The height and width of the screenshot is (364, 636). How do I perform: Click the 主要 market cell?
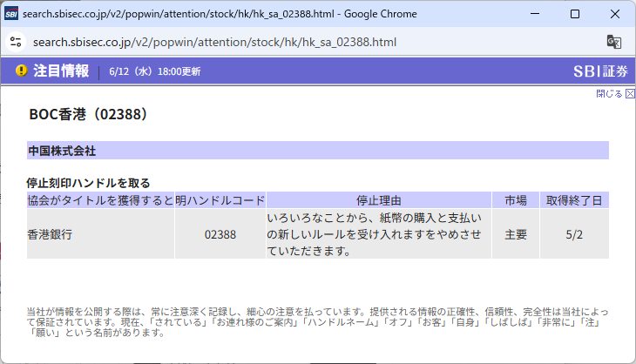pos(516,234)
